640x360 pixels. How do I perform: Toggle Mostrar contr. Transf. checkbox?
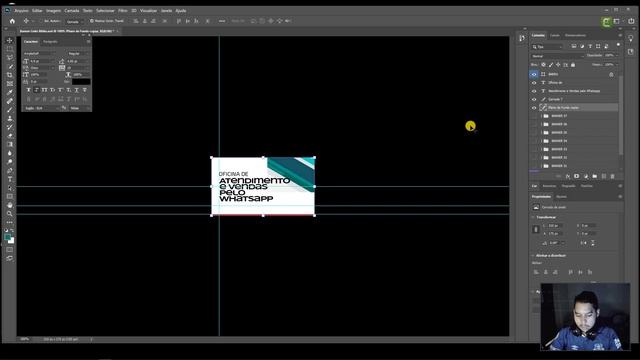(92, 21)
